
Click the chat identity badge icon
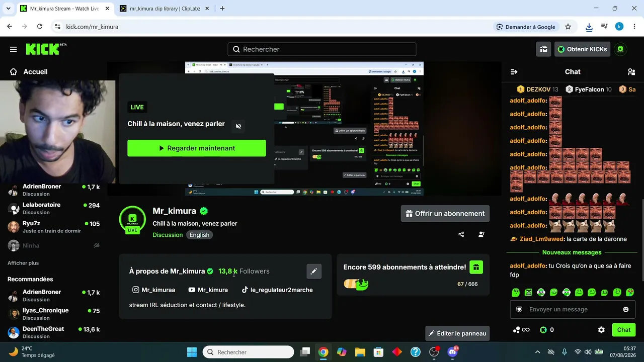pos(519,309)
